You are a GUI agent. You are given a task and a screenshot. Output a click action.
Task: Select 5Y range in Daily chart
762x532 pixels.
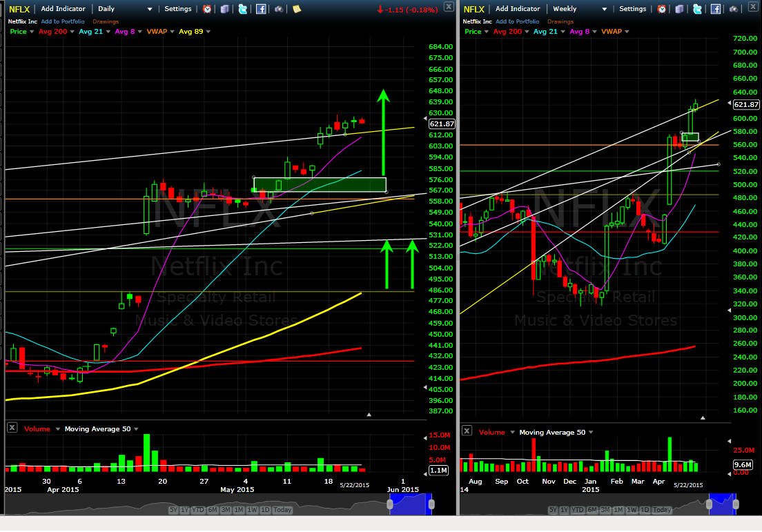pos(173,510)
